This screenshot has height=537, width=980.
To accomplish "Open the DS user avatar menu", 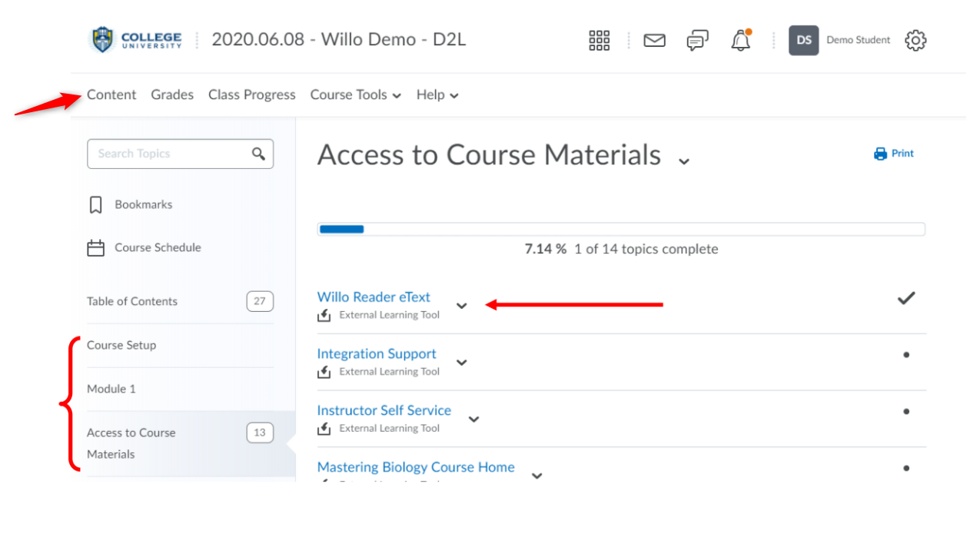I will click(803, 41).
